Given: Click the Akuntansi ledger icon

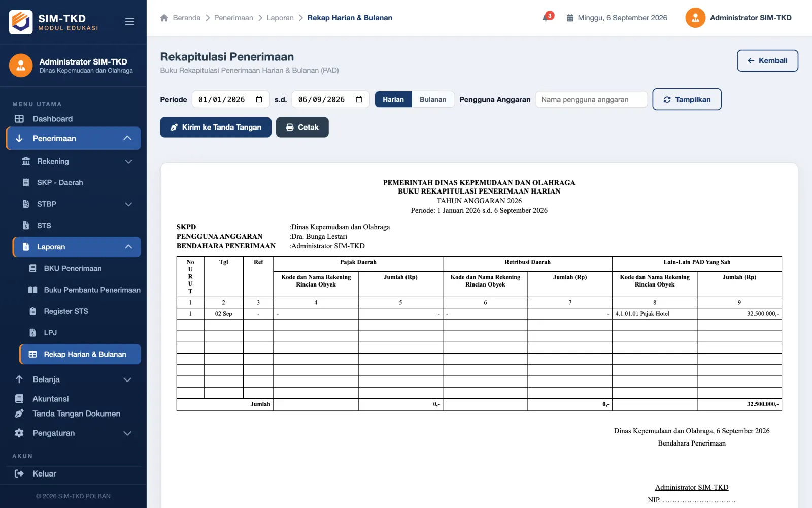Looking at the screenshot, I should [19, 399].
